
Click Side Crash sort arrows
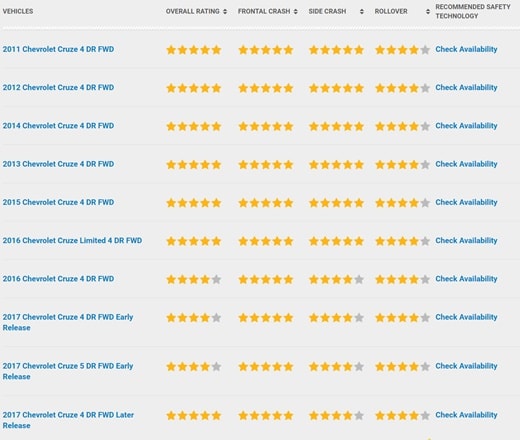click(362, 12)
